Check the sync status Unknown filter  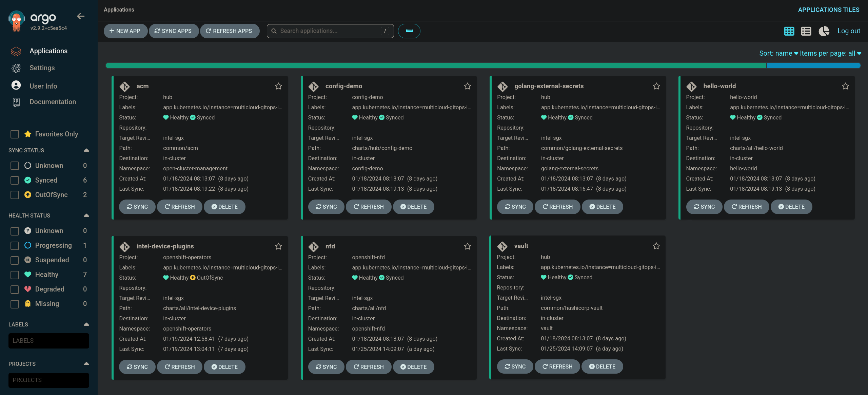point(15,166)
